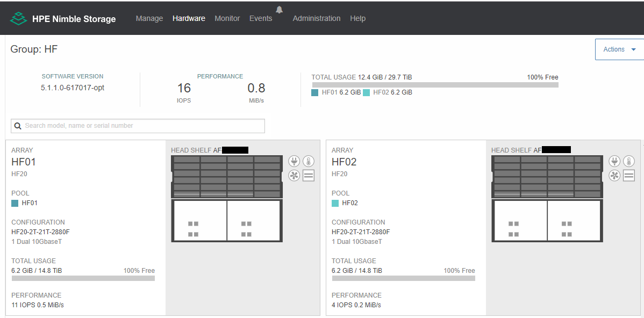Click HF02 HEAD SHELF label
The width and height of the screenshot is (644, 318).
(511, 150)
